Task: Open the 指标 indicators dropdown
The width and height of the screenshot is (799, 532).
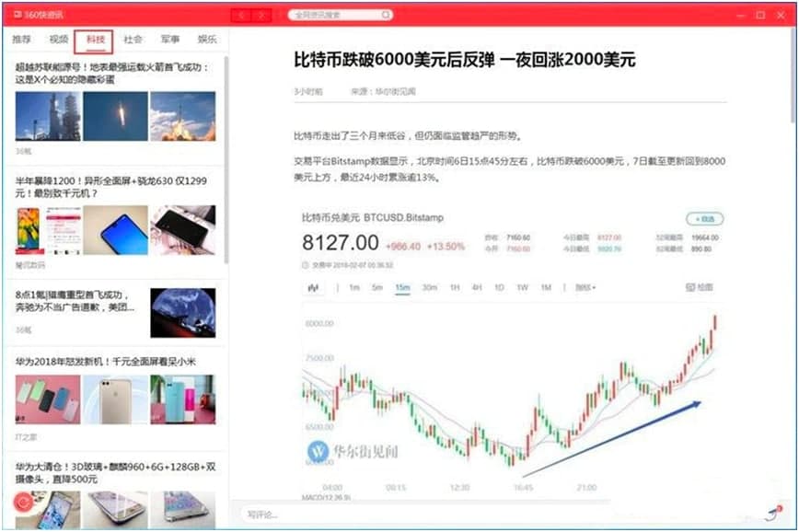Action: tap(583, 288)
